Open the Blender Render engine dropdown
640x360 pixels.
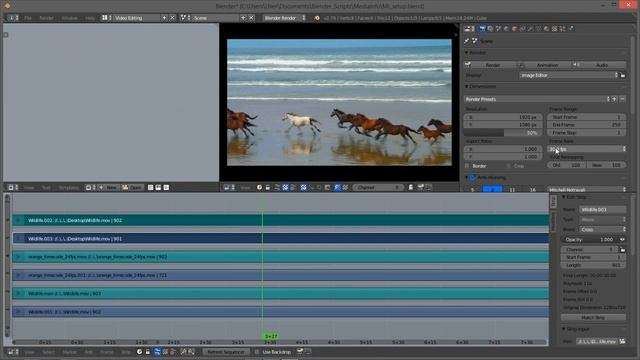point(284,18)
